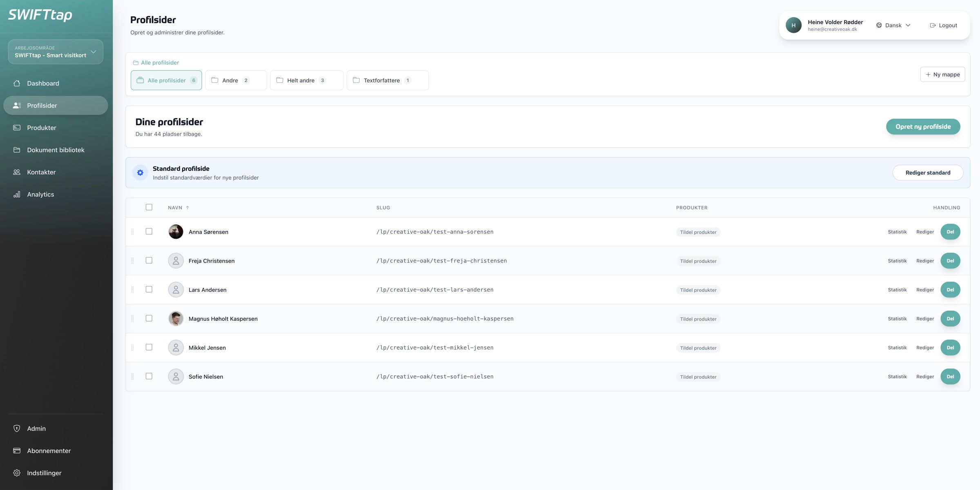Viewport: 980px width, 490px height.
Task: Click Del button on Sofie Nielsen row
Action: 950,377
